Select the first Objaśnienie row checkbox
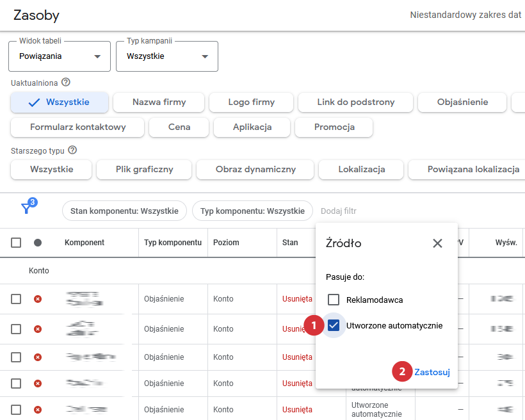525x420 pixels. [x=16, y=299]
